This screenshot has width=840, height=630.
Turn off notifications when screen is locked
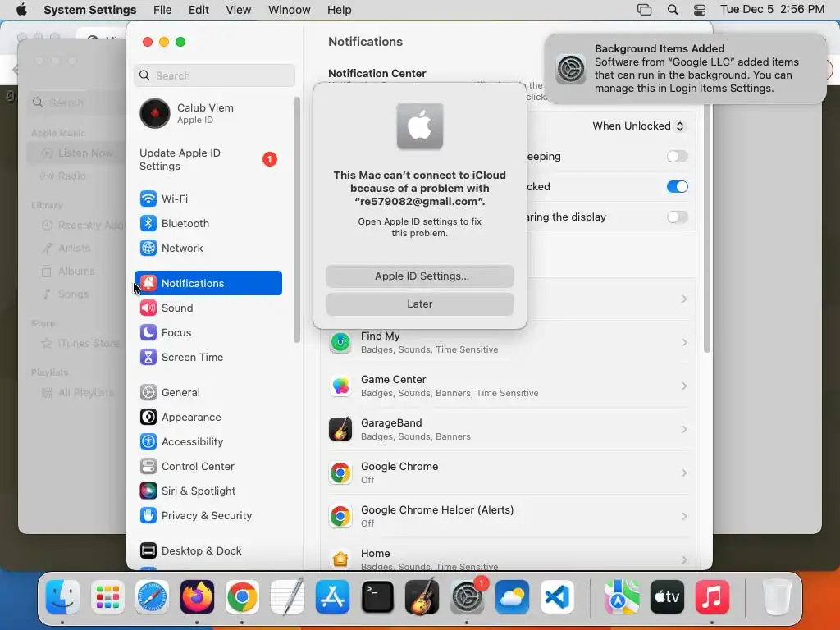click(677, 187)
